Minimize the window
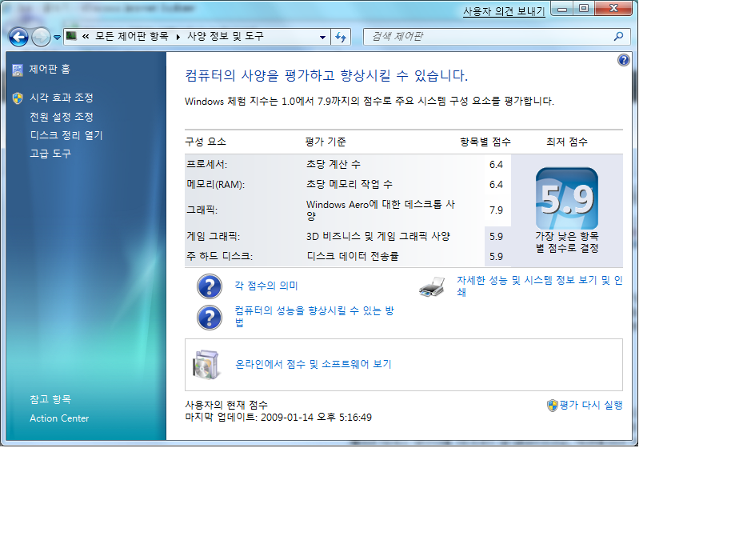This screenshot has height=560, width=731. click(x=562, y=9)
